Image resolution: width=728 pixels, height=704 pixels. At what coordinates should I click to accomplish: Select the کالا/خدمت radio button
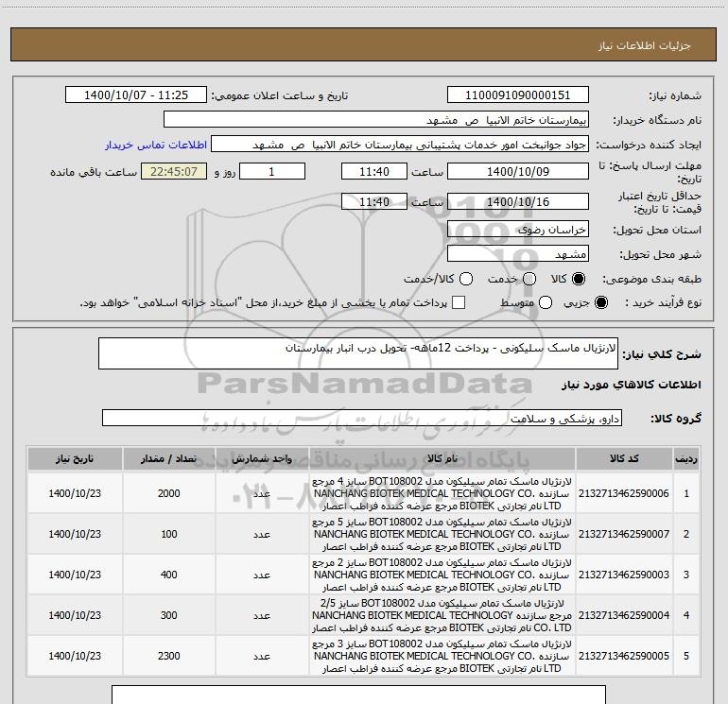[x=466, y=279]
